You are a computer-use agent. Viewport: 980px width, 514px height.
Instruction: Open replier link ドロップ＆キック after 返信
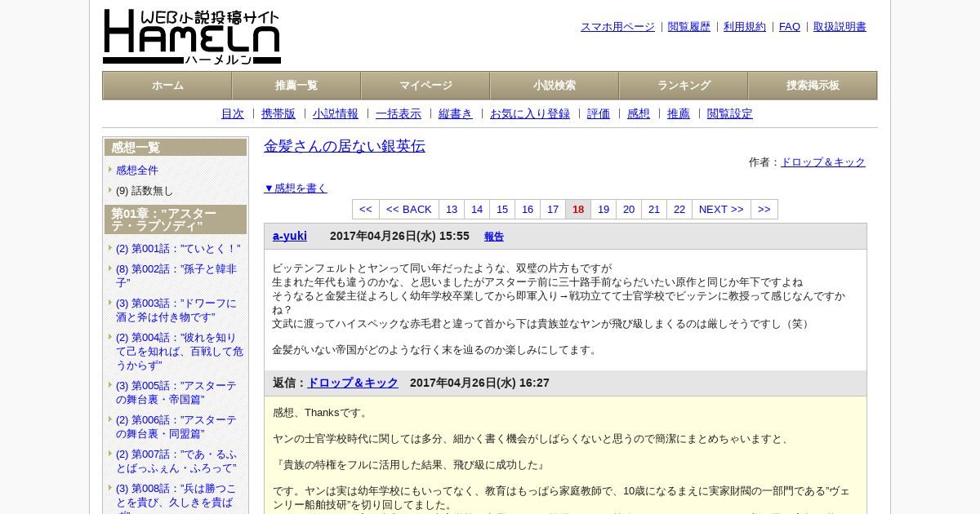pos(353,383)
